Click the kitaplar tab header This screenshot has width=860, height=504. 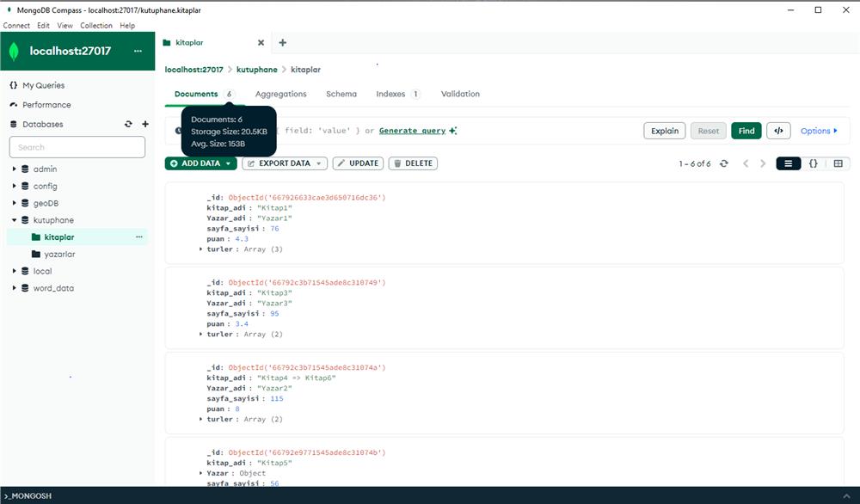point(189,43)
